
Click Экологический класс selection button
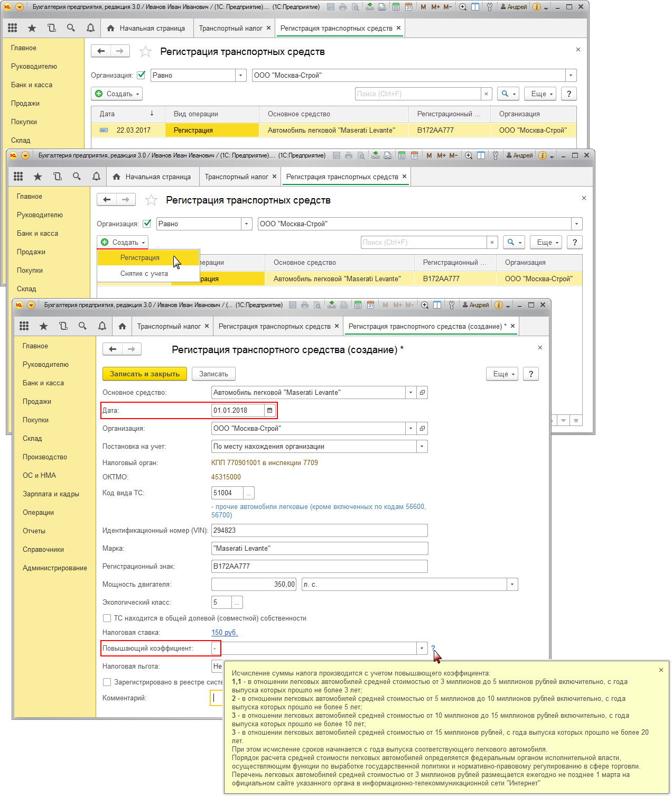coord(237,602)
